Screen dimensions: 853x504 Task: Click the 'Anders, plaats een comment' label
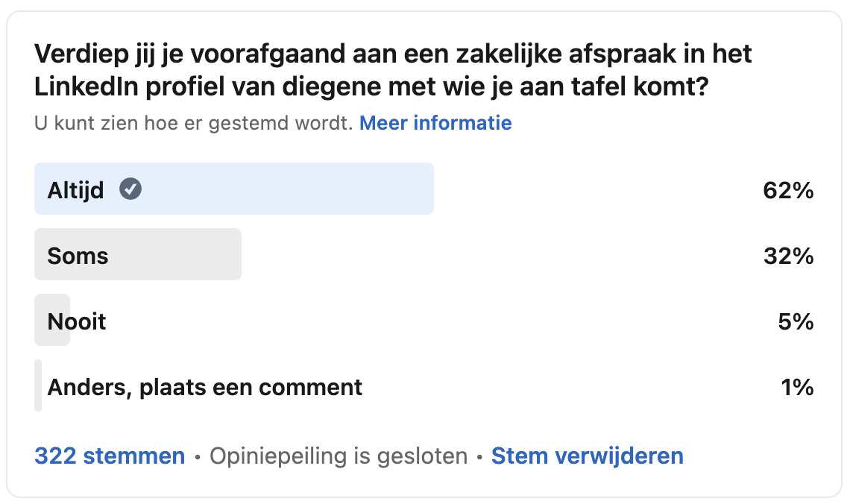click(x=204, y=387)
